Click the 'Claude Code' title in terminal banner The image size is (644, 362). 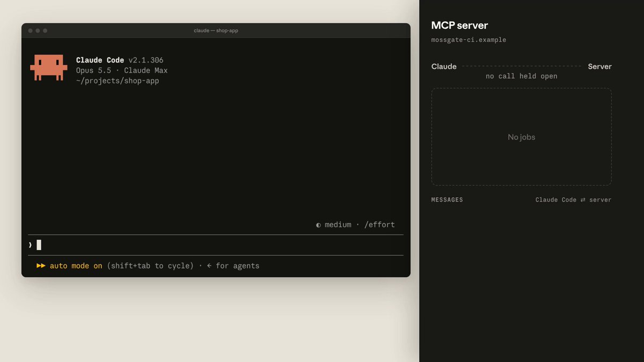(x=100, y=60)
